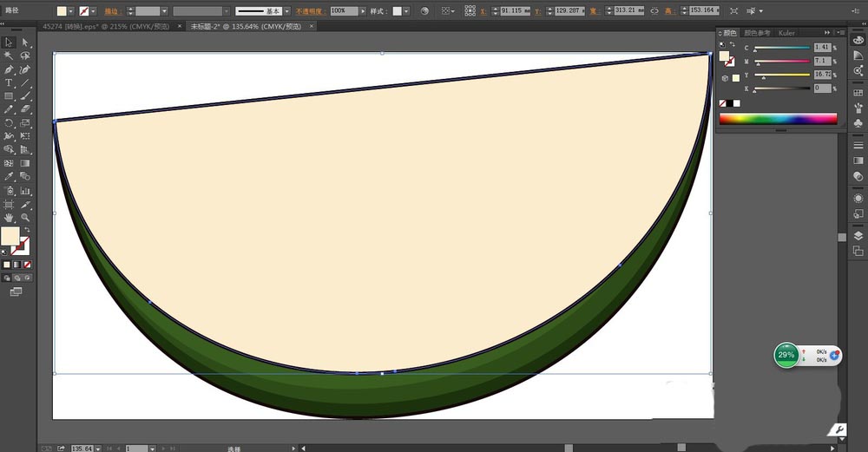Reset default fill and stroke in toolbox
Screen dimensions: 868x452
click(4, 252)
